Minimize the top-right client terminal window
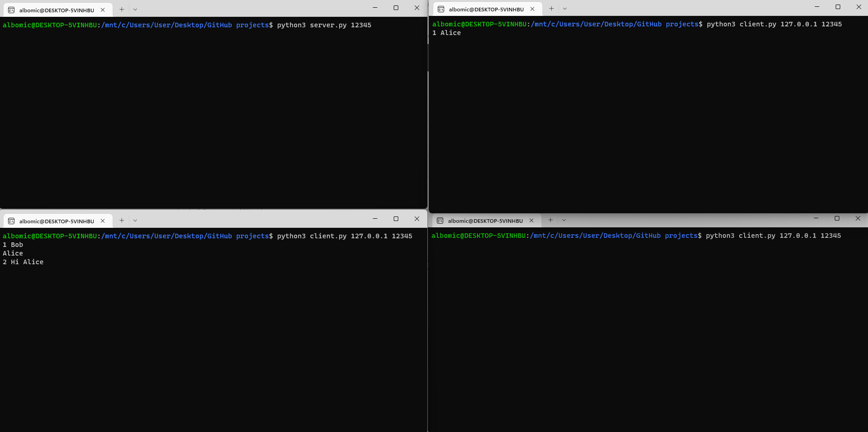The width and height of the screenshot is (868, 432). [817, 7]
